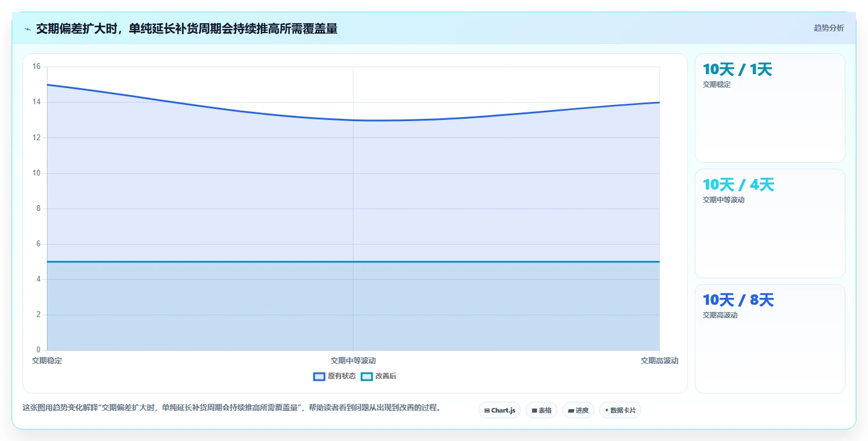Click the y-axis value 16
Viewport: 868px width, 441px height.
(37, 67)
